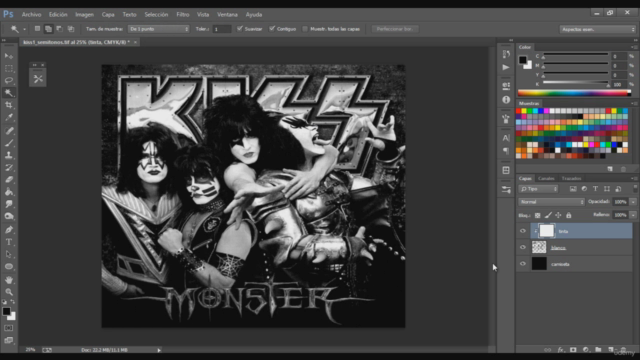Open the Info panel icon
The height and width of the screenshot is (360, 640).
point(506,100)
